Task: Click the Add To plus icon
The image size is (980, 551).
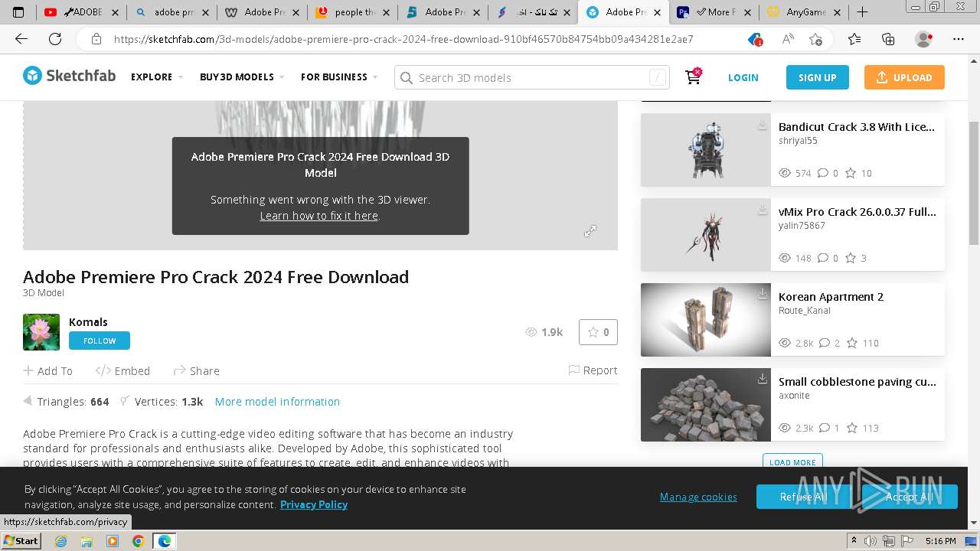Action: [x=28, y=370]
